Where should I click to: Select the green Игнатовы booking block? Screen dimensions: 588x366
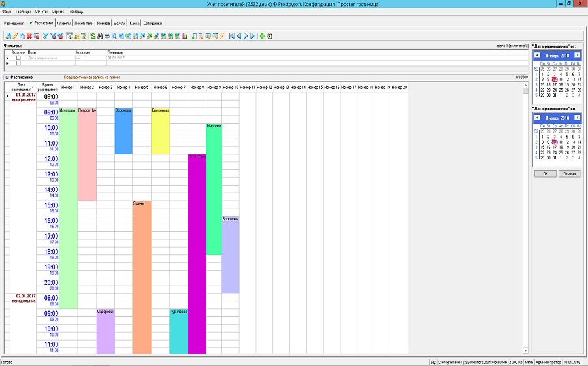68,208
